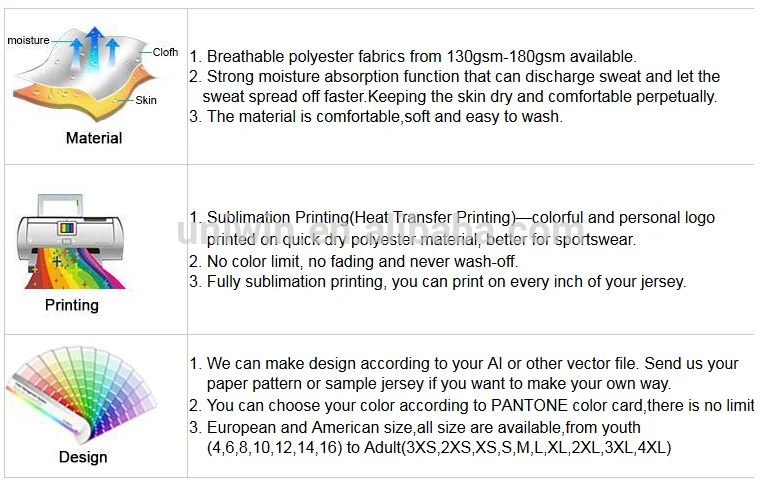Click the "Skin" label in the diagram

click(x=147, y=99)
